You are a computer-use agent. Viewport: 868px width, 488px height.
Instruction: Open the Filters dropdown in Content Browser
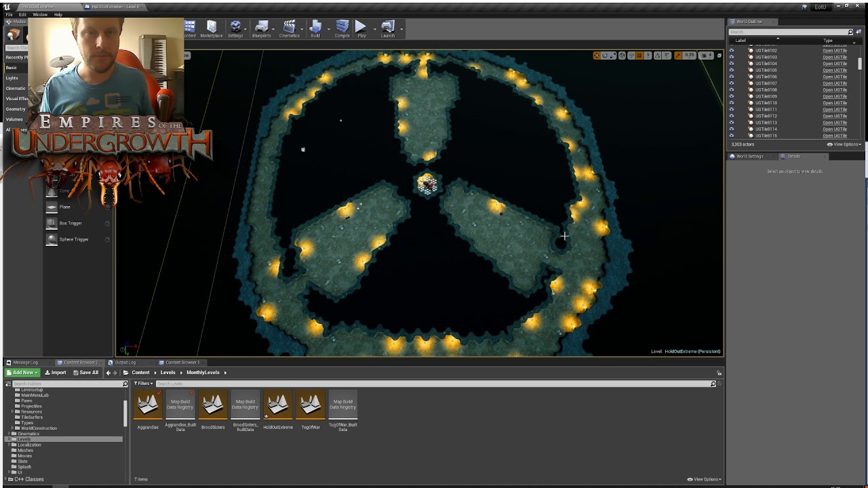tap(144, 384)
